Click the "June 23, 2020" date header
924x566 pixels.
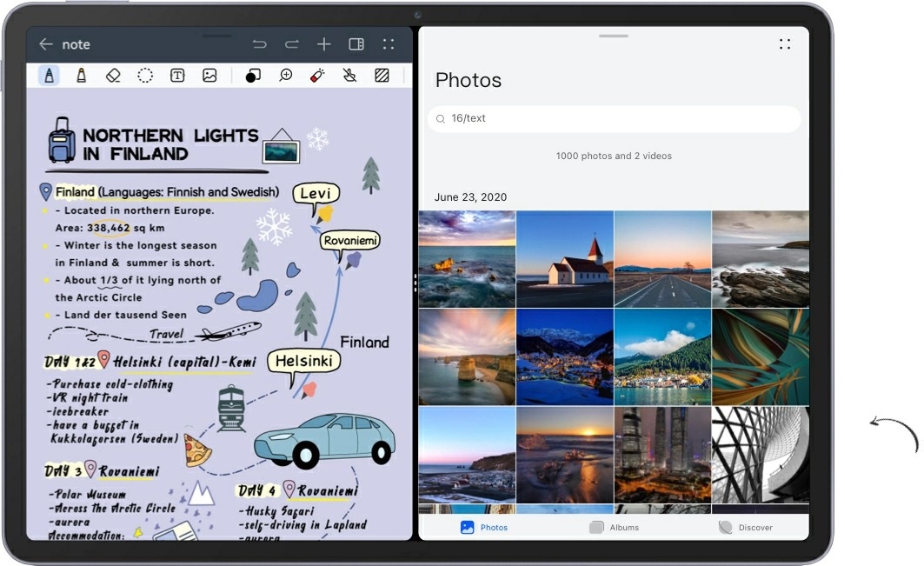point(470,196)
